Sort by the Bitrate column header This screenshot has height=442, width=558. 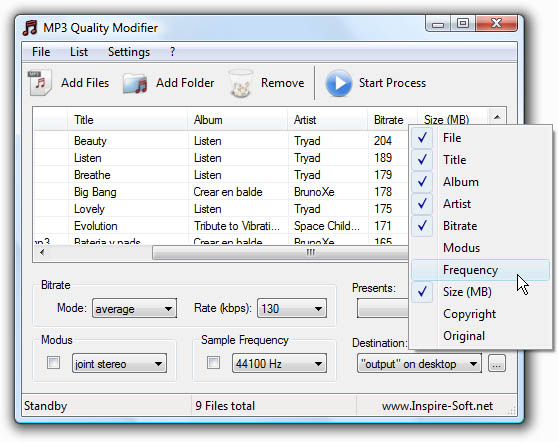(x=392, y=120)
